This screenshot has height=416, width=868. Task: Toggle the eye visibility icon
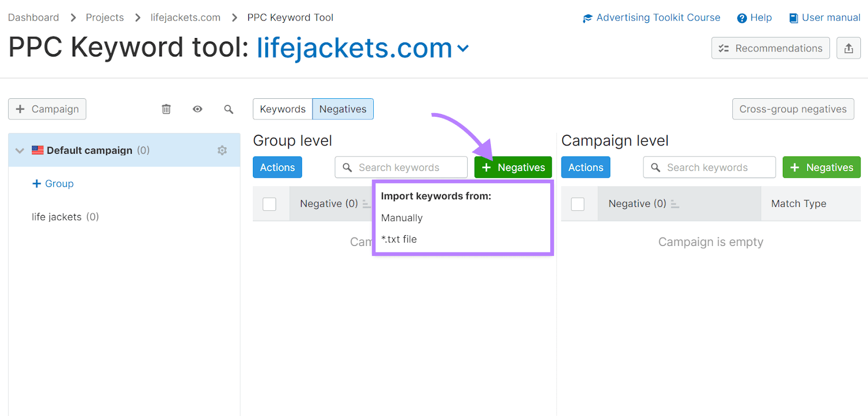(x=197, y=109)
